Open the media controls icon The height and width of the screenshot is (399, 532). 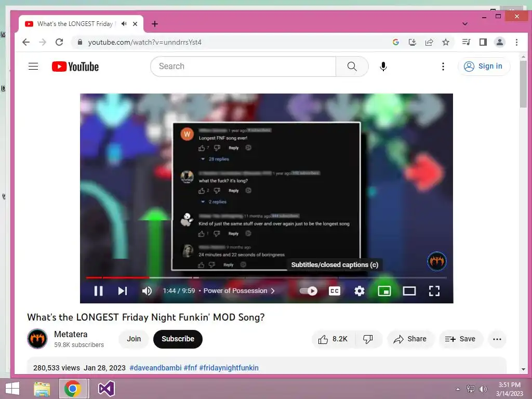(x=466, y=42)
